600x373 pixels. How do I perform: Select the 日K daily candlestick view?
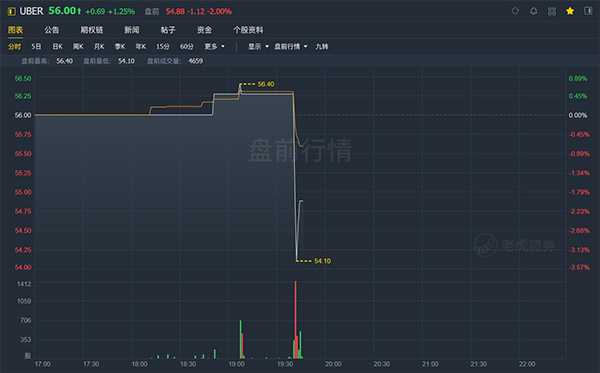(x=57, y=47)
